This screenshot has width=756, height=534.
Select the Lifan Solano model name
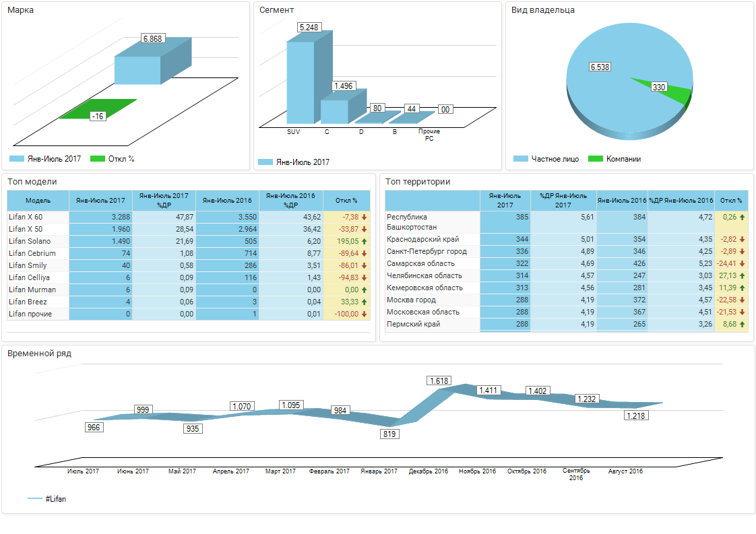[30, 242]
